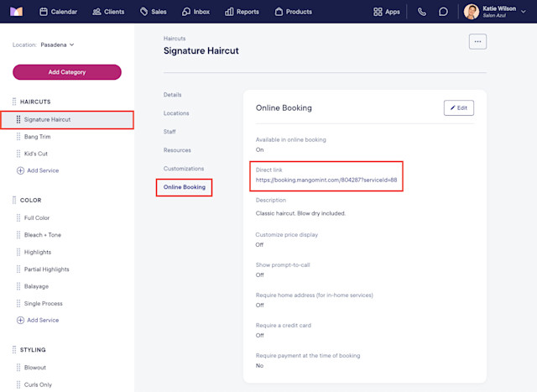Screen dimensions: 537x392
Task: Click the drag handle next to COLOR
Action: pos(14,200)
